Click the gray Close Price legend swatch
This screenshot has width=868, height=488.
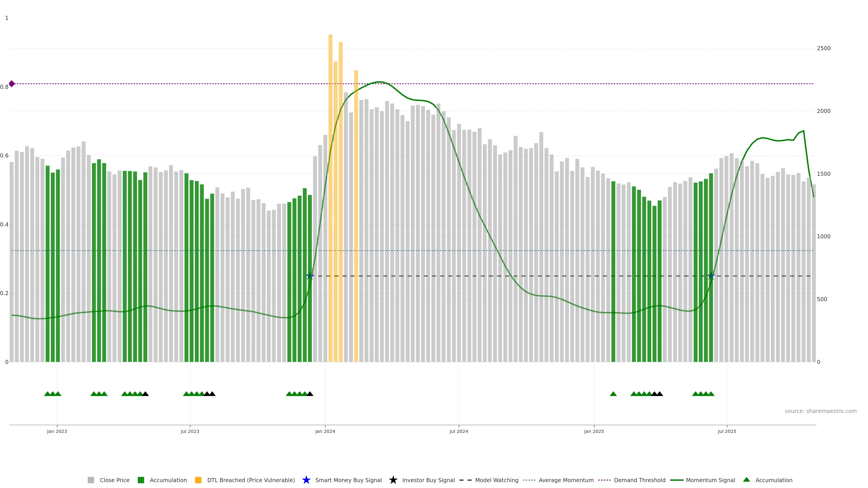tap(91, 480)
